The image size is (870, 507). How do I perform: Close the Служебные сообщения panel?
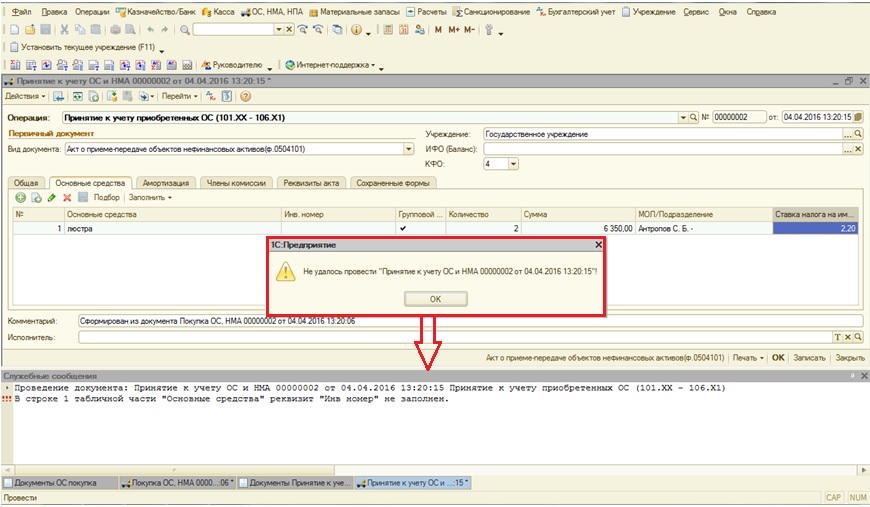coord(864,376)
